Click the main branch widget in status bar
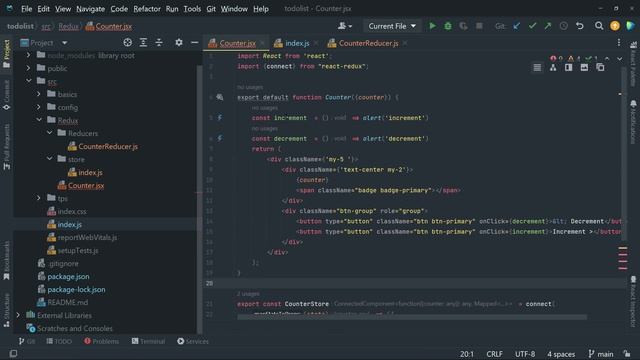 (601, 354)
